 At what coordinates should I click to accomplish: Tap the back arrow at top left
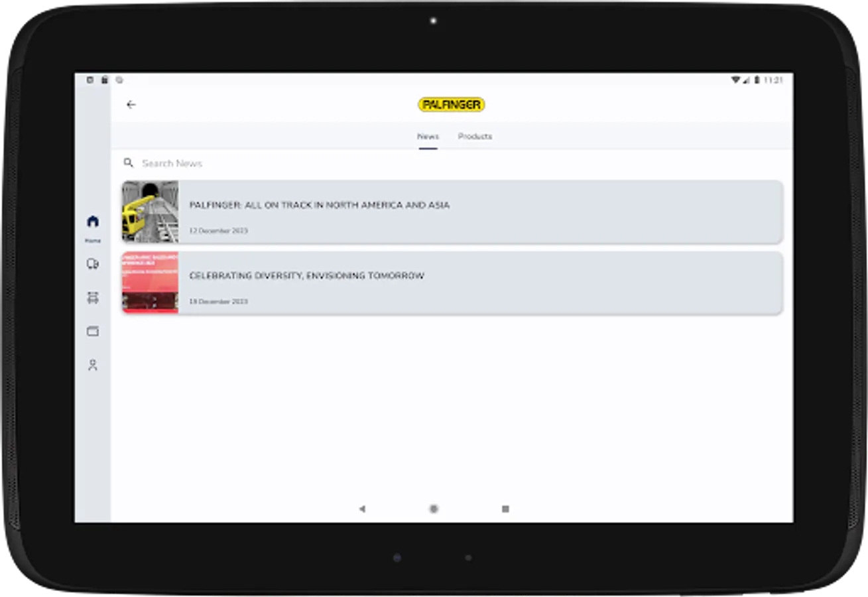click(x=131, y=104)
